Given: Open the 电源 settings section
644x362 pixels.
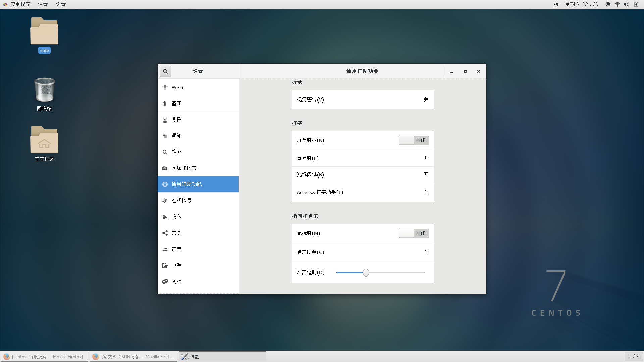Looking at the screenshot, I should (x=176, y=265).
